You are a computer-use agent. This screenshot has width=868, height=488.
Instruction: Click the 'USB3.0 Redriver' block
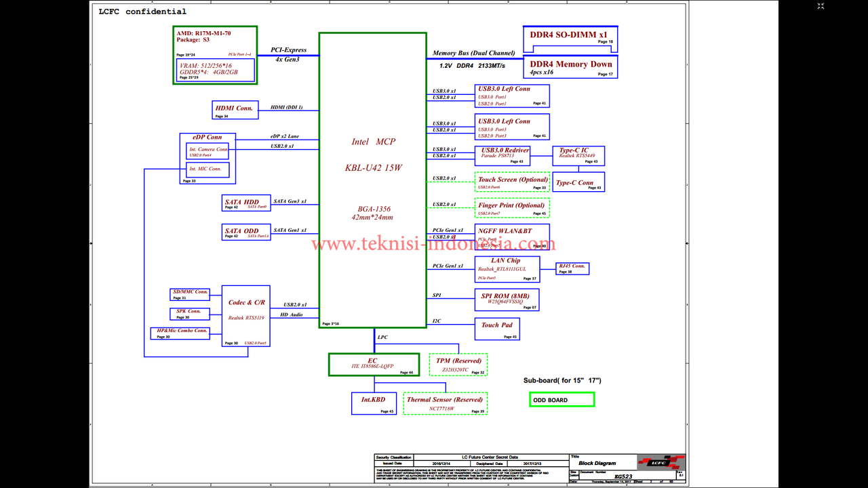click(502, 155)
